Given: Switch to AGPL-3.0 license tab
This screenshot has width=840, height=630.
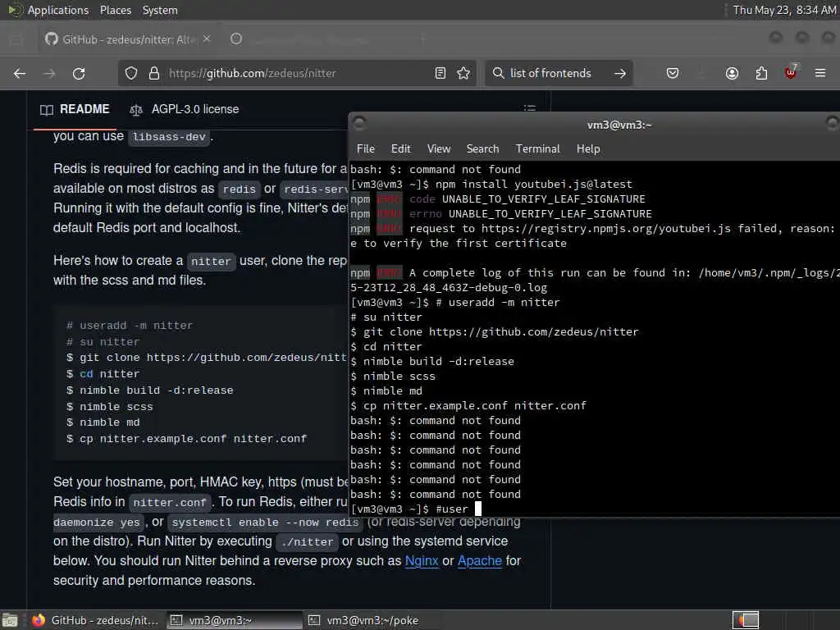Looking at the screenshot, I should [185, 109].
